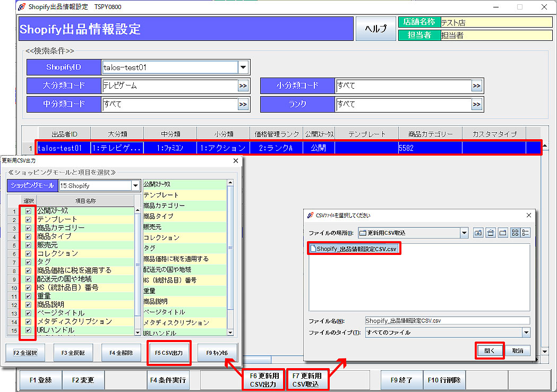Uncheck the 公開ステータス checkbox
Image resolution: width=557 pixels, height=392 pixels.
pyautogui.click(x=28, y=211)
